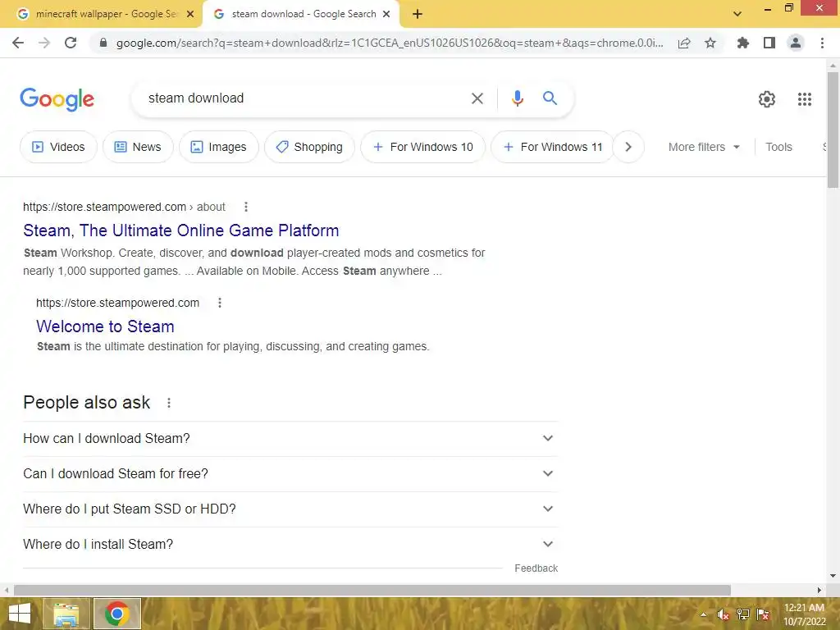Show more filter chips with arrow
Screen dimensions: 840x630
(x=628, y=147)
